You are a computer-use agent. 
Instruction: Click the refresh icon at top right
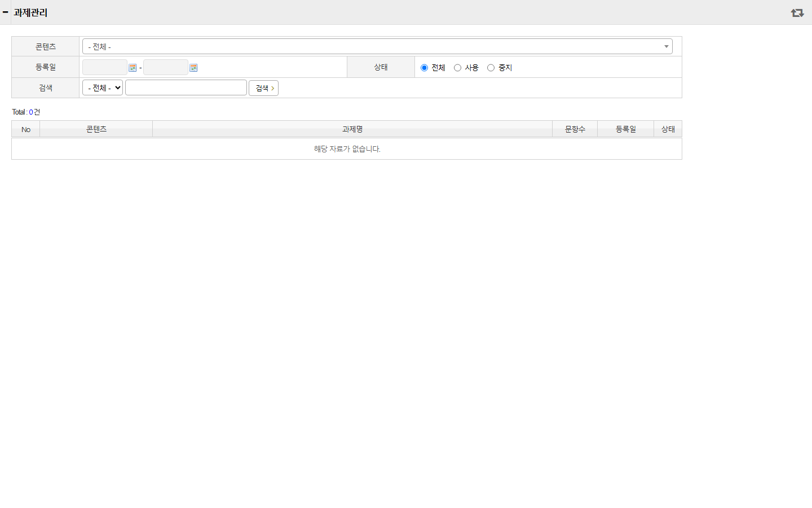pyautogui.click(x=797, y=12)
